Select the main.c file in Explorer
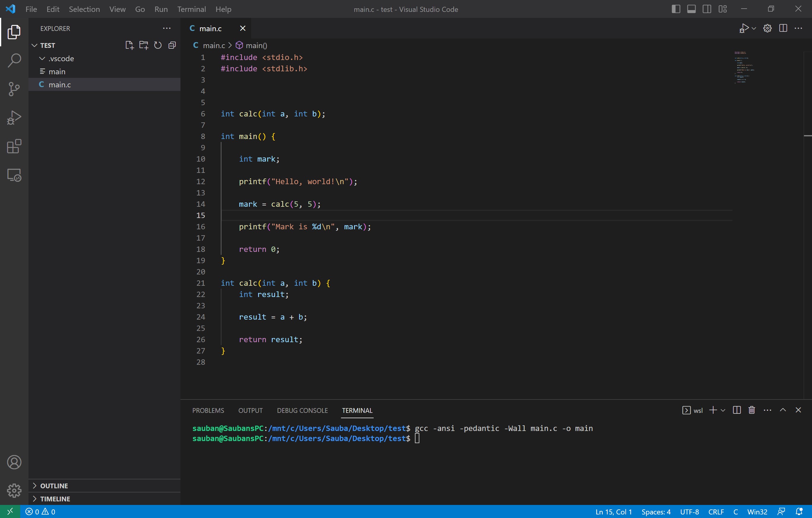Image resolution: width=812 pixels, height=518 pixels. point(104,84)
